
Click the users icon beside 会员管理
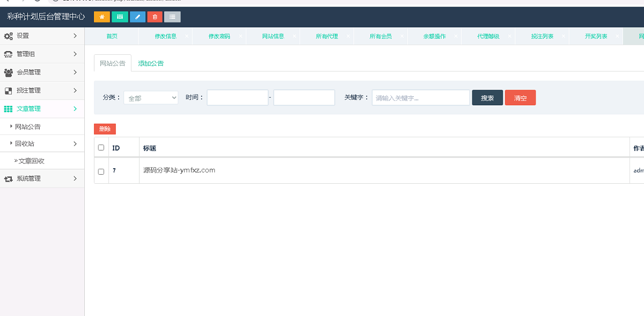[x=8, y=73]
